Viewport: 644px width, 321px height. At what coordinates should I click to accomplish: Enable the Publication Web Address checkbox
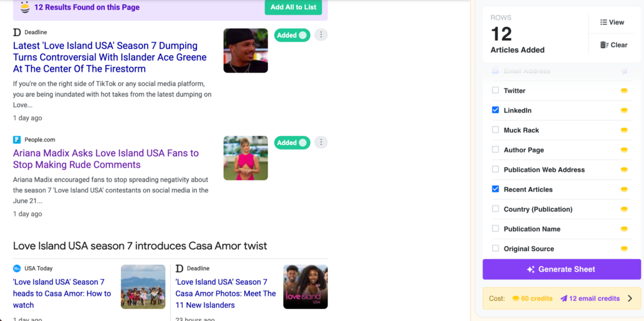[495, 169]
